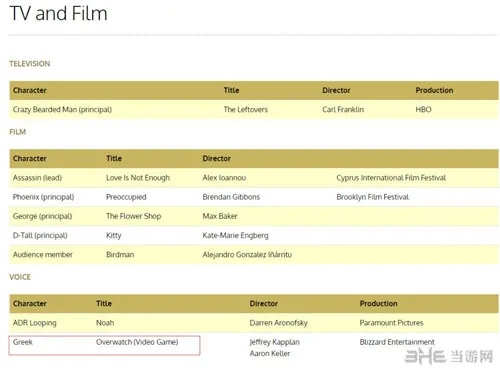Click highlighted Overwatch (Video Game) title
The width and height of the screenshot is (500, 373).
coord(137,342)
